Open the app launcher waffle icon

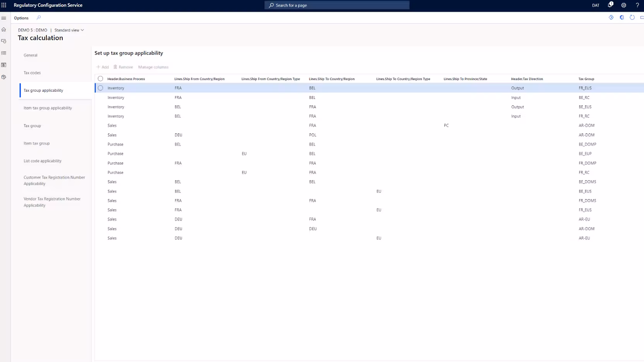(4, 5)
